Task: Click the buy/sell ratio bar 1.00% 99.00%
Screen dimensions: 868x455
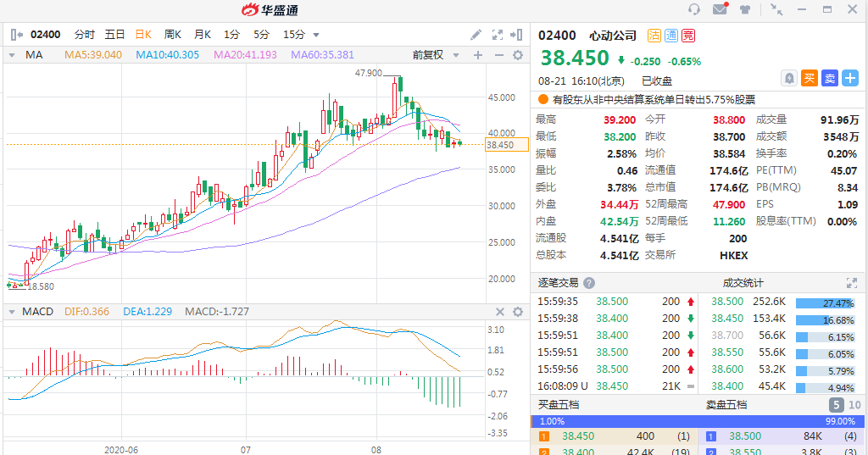Action: [x=698, y=421]
